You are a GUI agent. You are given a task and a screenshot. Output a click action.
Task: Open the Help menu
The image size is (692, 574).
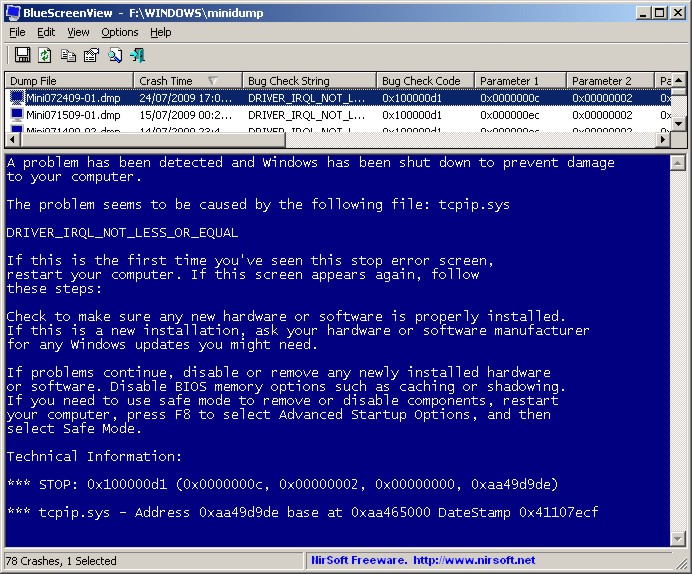161,32
